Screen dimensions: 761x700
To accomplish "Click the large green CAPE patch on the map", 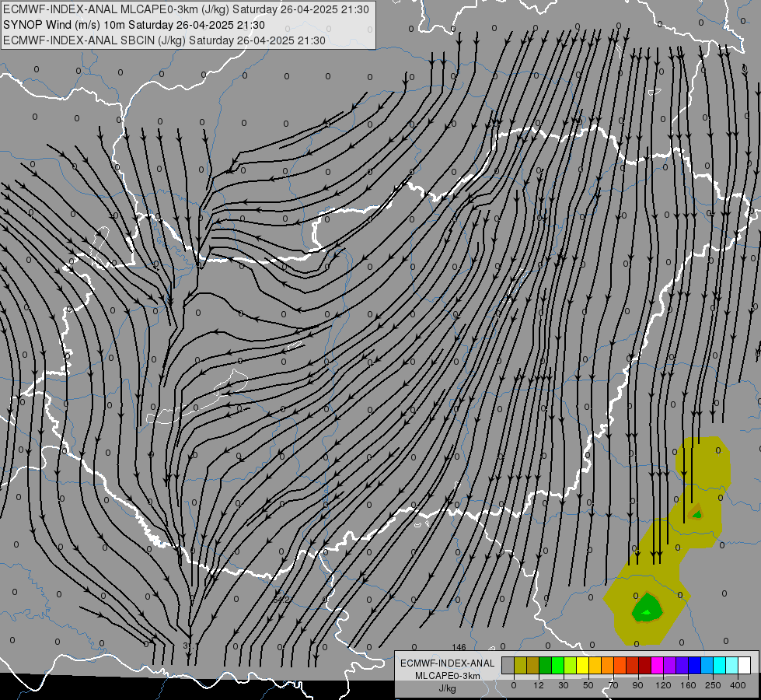I will (x=647, y=607).
